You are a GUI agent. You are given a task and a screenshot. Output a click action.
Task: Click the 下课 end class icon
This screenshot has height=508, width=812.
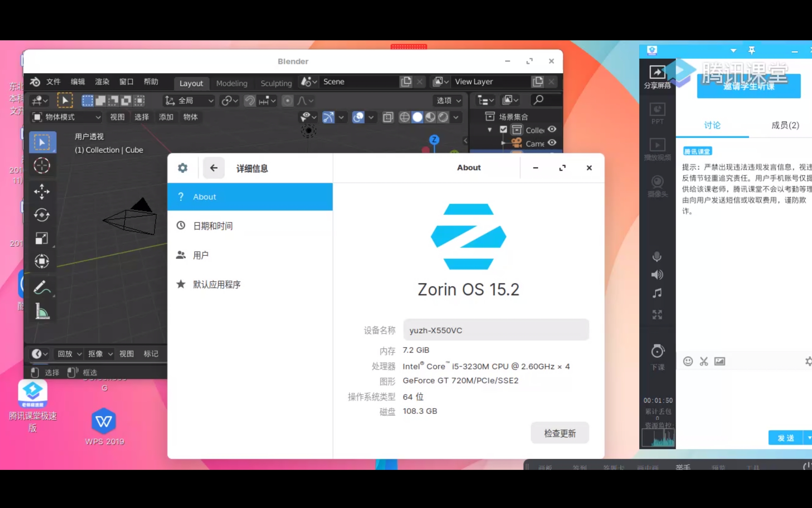coord(657,358)
